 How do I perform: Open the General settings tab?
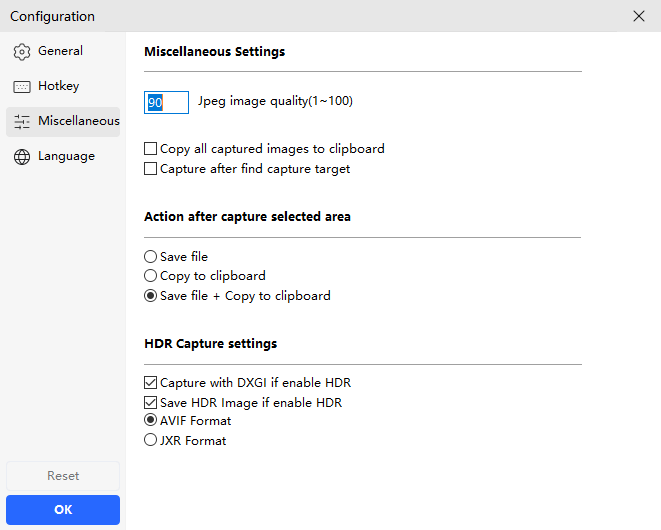(x=60, y=51)
